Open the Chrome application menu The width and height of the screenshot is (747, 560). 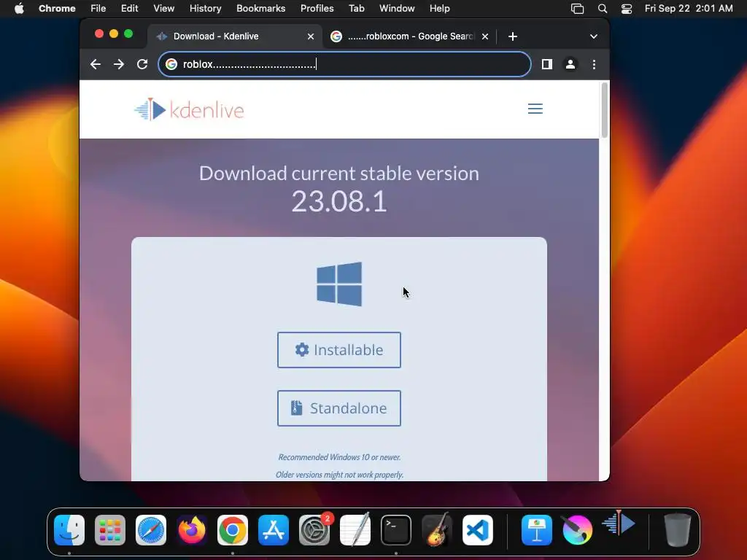tap(57, 9)
